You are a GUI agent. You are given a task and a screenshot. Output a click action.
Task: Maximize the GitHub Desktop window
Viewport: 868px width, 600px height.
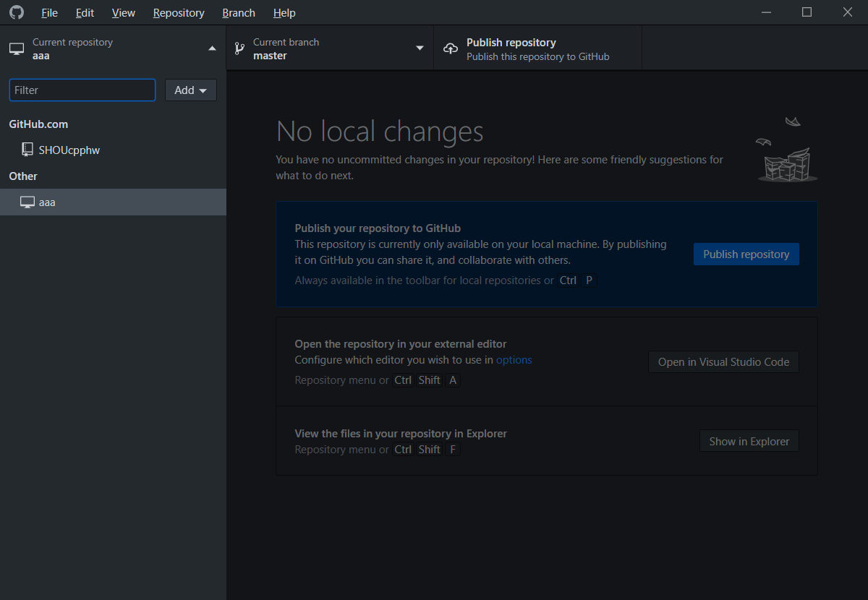pos(807,12)
